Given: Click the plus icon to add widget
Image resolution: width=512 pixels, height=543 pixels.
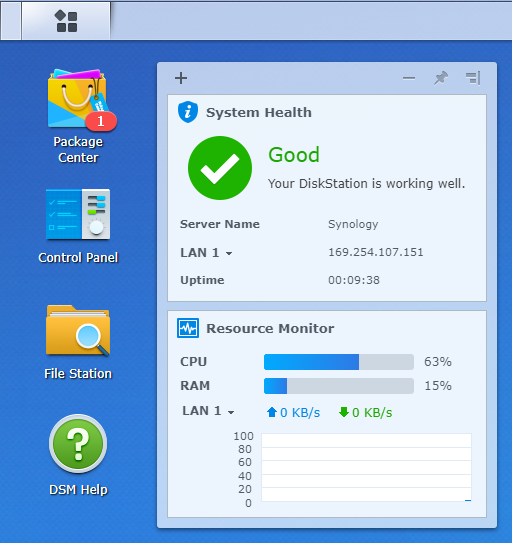Looking at the screenshot, I should [181, 78].
